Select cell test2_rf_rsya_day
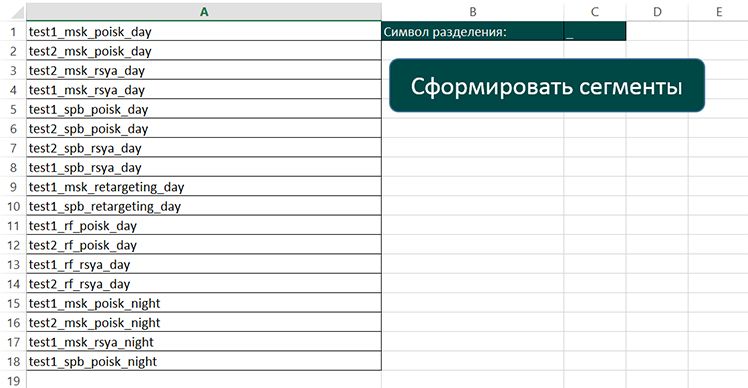This screenshot has height=388, width=748. coord(204,283)
